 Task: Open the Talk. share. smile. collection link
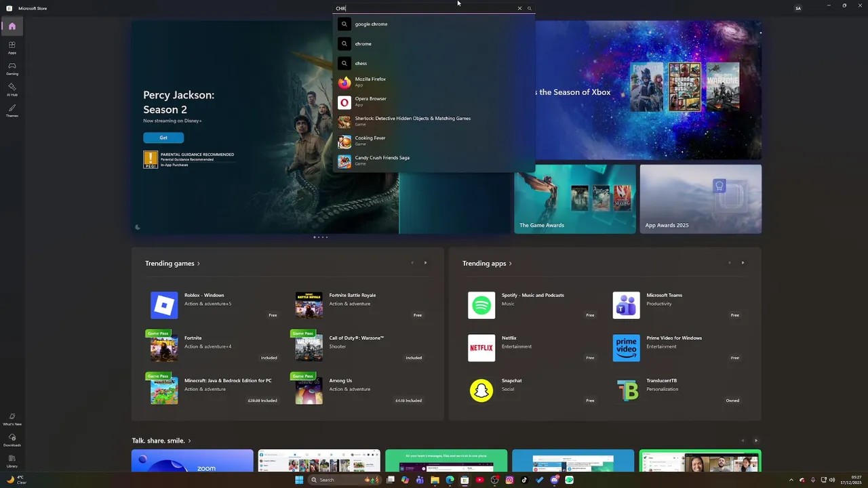[x=161, y=441]
